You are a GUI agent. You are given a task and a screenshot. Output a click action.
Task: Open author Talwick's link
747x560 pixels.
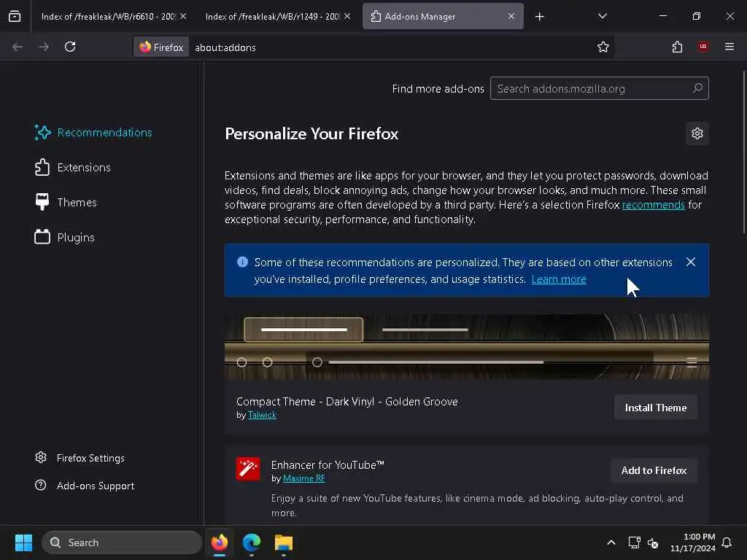pyautogui.click(x=262, y=415)
